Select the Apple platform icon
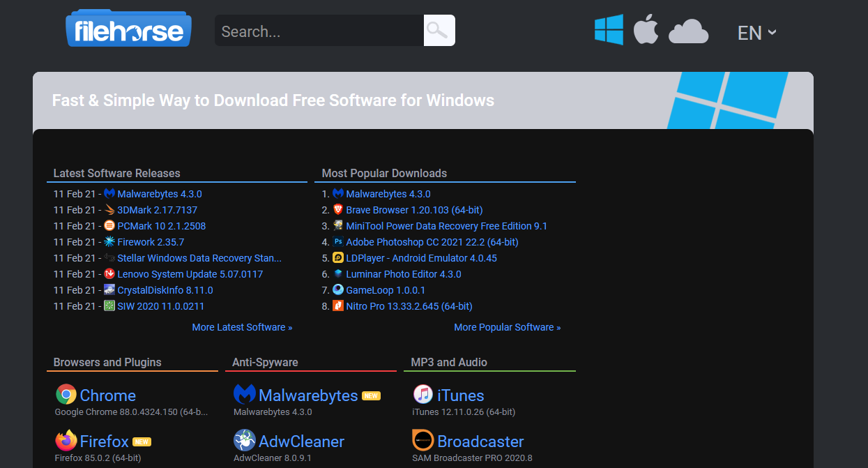868x468 pixels. pyautogui.click(x=646, y=29)
